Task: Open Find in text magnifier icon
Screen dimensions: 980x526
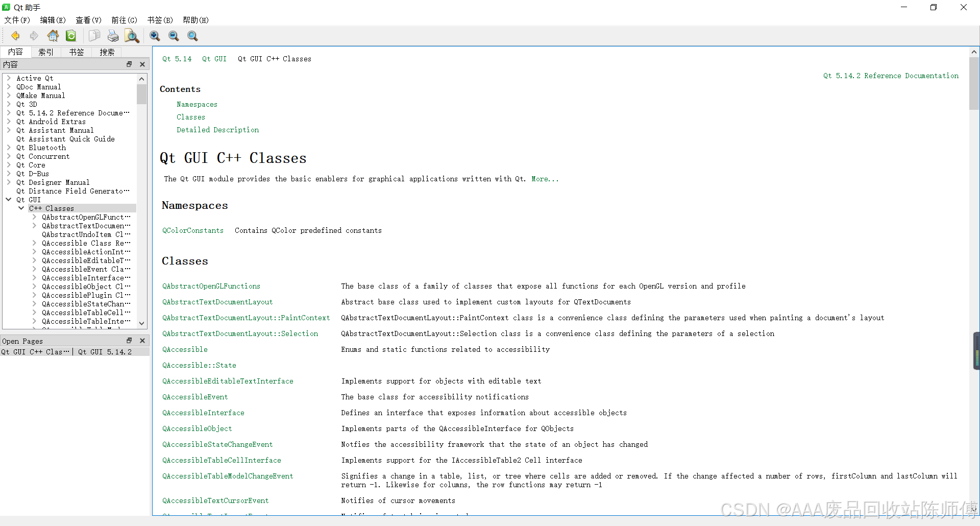Action: pos(132,36)
